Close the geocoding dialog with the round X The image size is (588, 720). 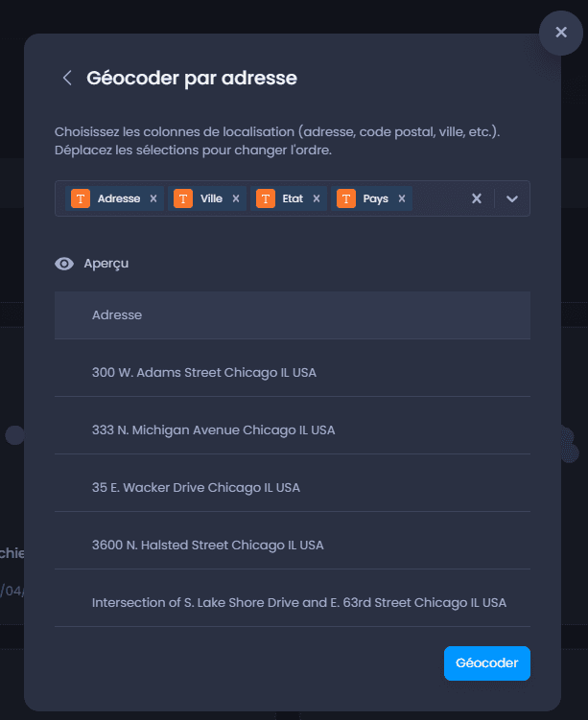click(x=561, y=33)
